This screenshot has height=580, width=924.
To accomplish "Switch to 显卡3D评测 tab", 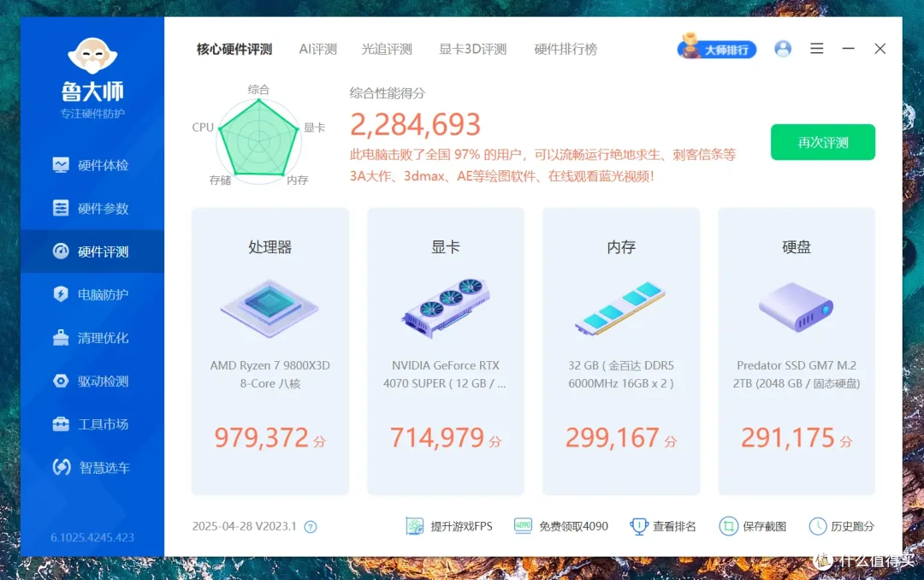I will coord(472,49).
